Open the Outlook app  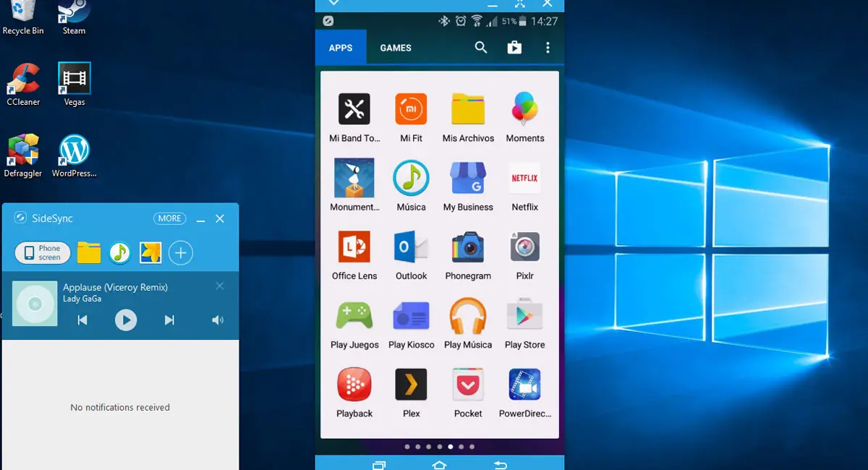[x=411, y=247]
